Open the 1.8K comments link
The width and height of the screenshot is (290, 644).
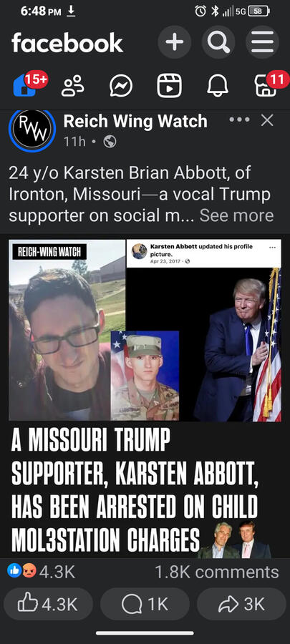tap(217, 572)
